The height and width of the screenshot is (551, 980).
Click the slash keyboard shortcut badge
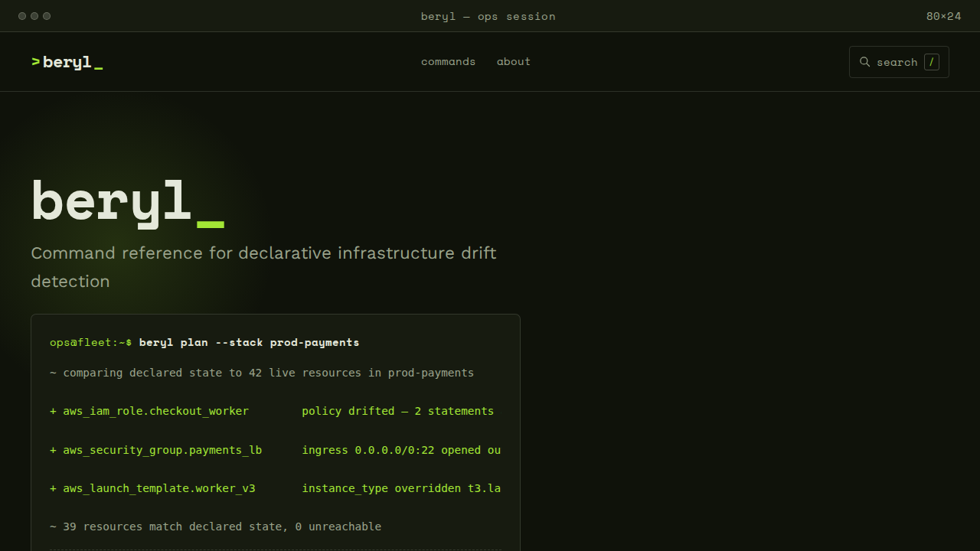(x=931, y=62)
